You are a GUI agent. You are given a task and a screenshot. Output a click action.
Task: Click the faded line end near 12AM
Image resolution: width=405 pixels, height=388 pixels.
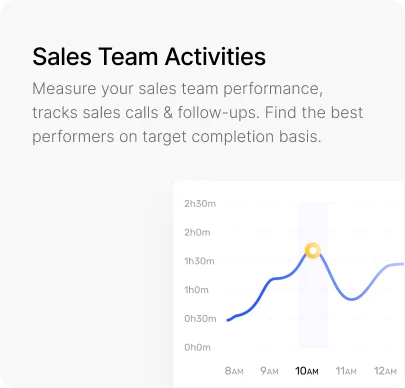pos(400,264)
